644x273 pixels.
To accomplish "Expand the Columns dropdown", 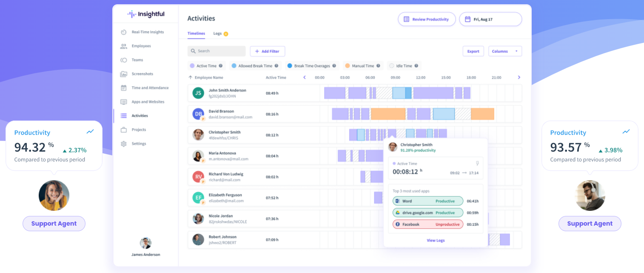I will 505,51.
